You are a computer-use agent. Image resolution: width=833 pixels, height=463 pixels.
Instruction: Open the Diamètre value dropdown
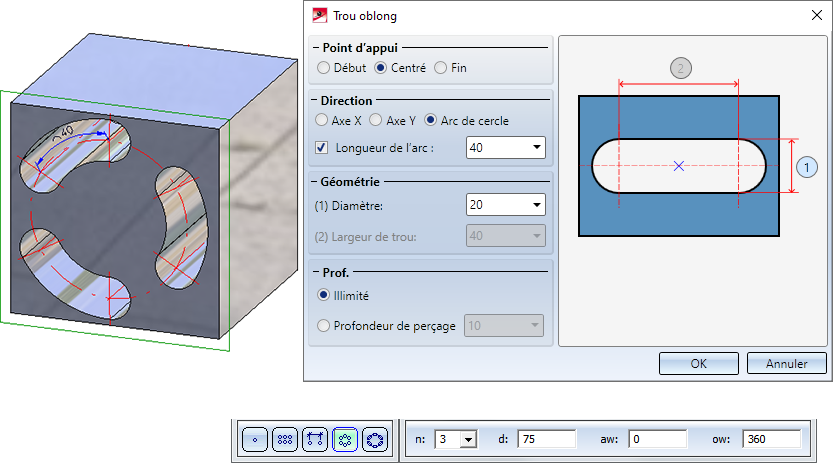[x=537, y=205]
